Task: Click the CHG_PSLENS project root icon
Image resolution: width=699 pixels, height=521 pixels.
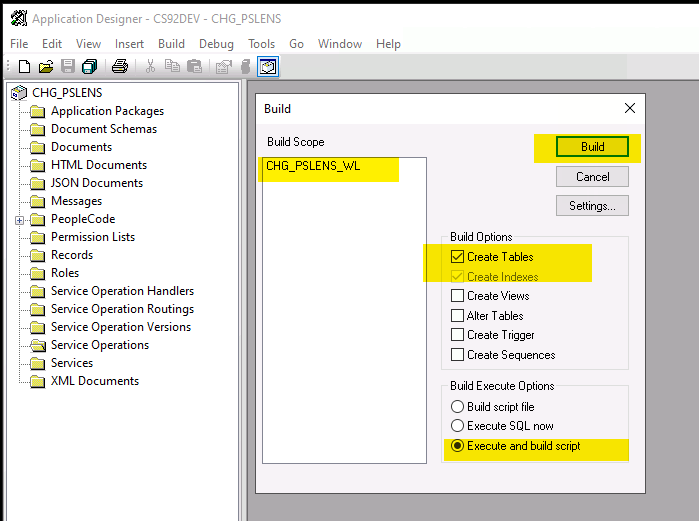Action: coord(19,93)
